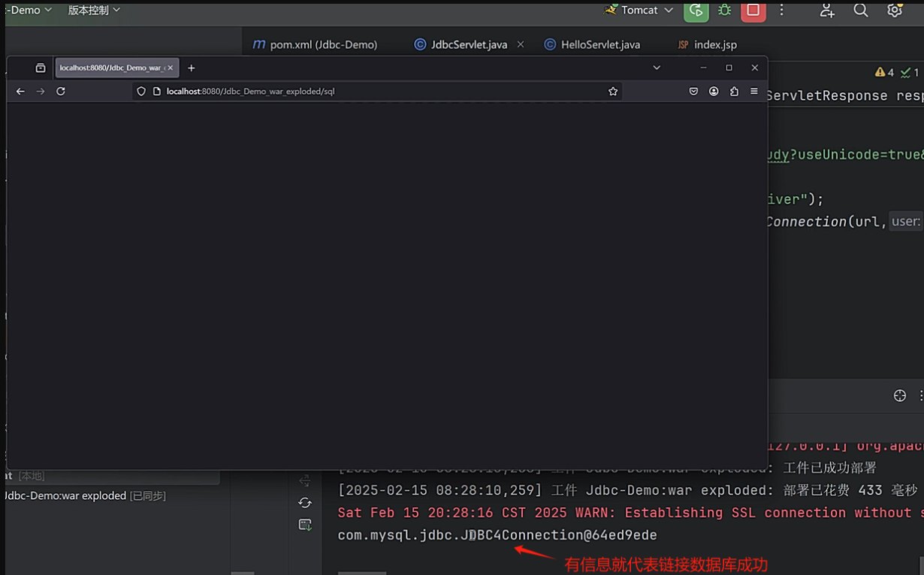Screen dimensions: 924x575
Task: Open the browser account icon
Action: 714,91
